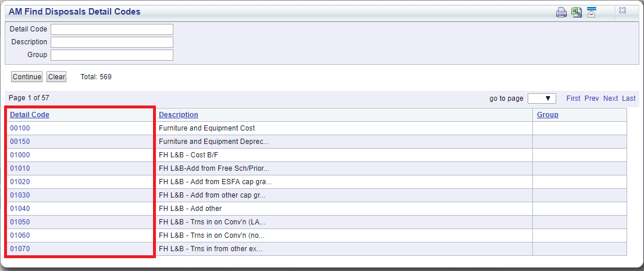
Task: Click the Detail Code input field
Action: pos(112,29)
